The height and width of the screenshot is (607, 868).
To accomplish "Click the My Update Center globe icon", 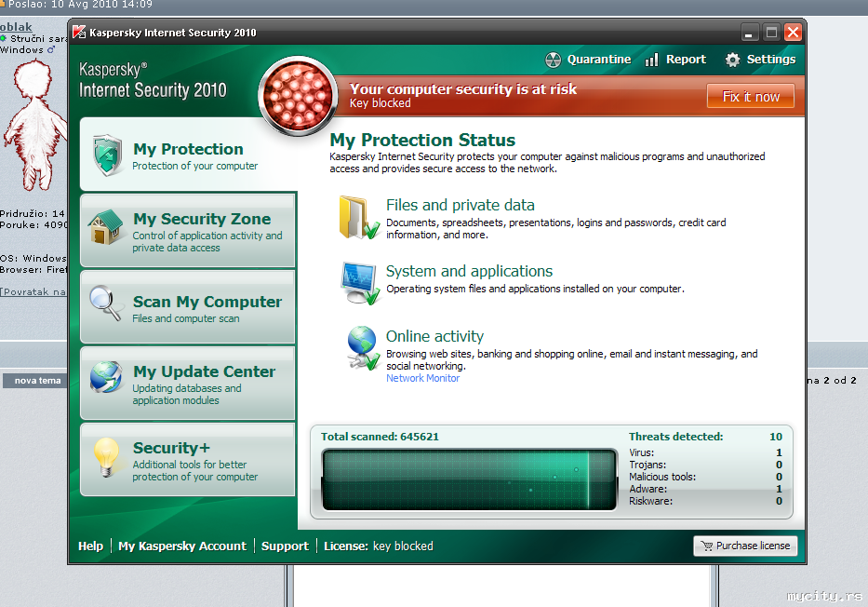I will [x=106, y=377].
